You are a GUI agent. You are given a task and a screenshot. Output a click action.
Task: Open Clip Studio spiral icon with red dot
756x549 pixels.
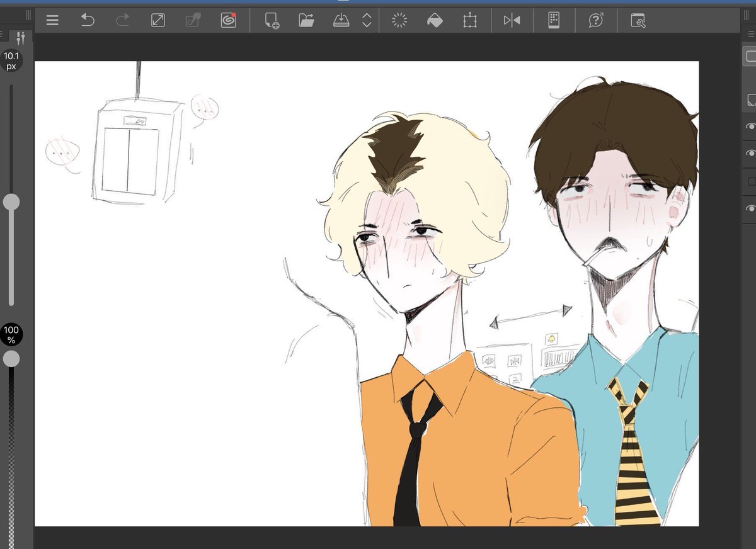pos(228,20)
